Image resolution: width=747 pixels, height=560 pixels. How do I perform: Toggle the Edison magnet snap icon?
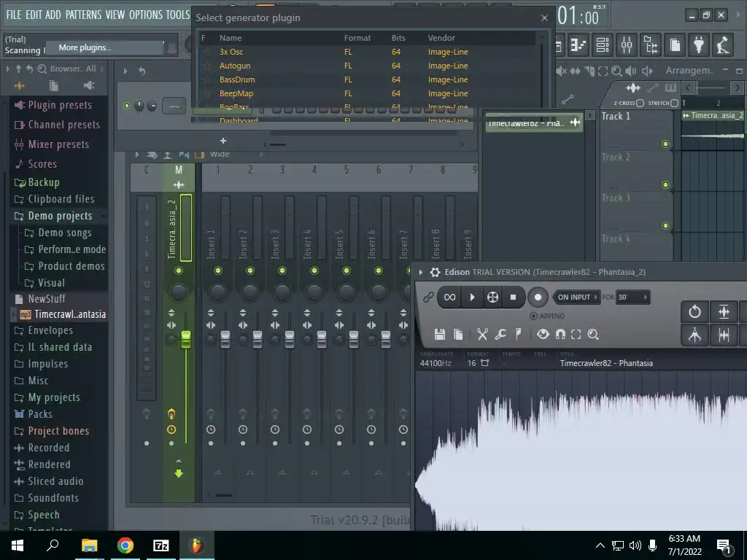pyautogui.click(x=560, y=334)
